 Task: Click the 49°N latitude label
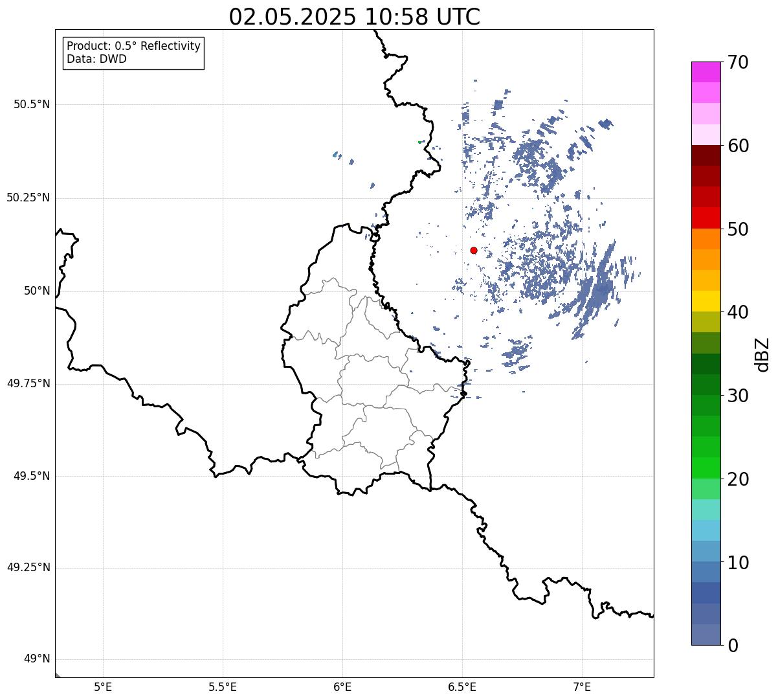tap(37, 659)
